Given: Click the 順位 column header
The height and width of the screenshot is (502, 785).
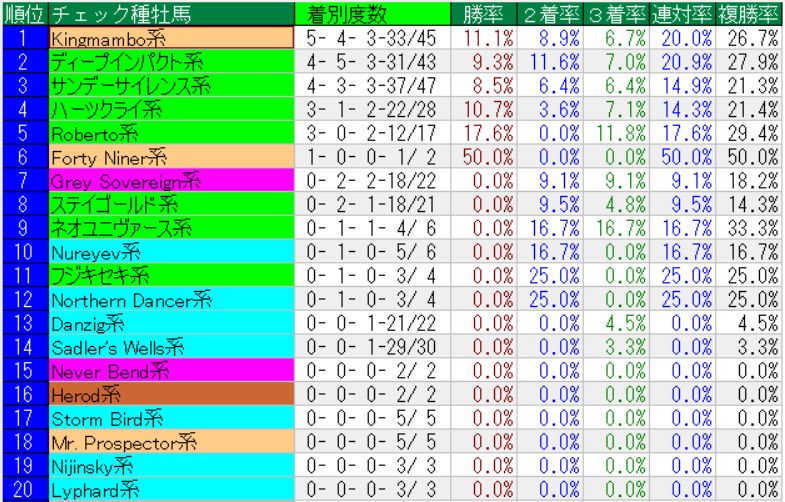Looking at the screenshot, I should pyautogui.click(x=24, y=14).
